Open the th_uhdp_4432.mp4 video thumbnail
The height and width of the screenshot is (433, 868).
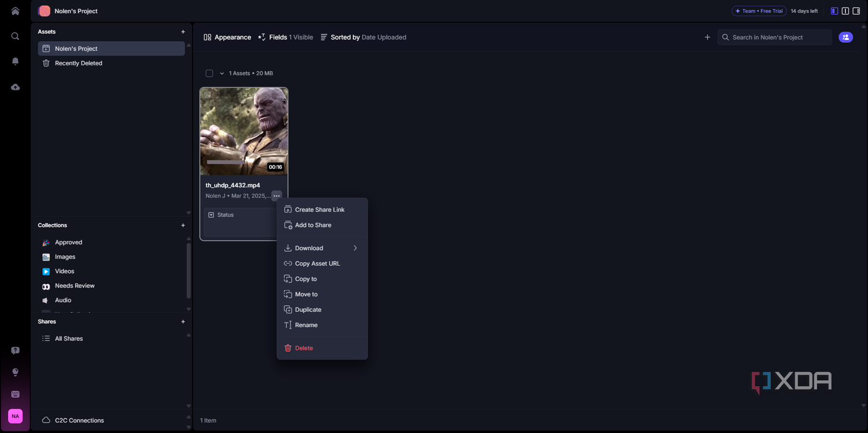pos(244,131)
